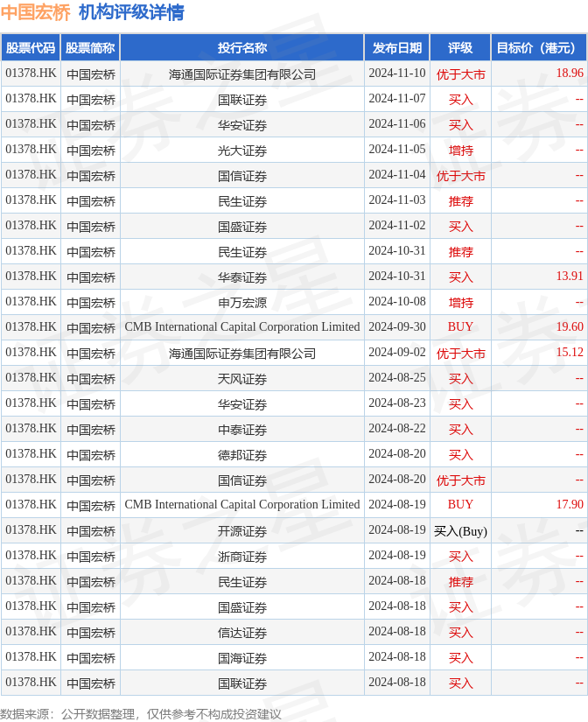The image size is (588, 722).
Task: Select target price 15.12
Action: (x=570, y=353)
